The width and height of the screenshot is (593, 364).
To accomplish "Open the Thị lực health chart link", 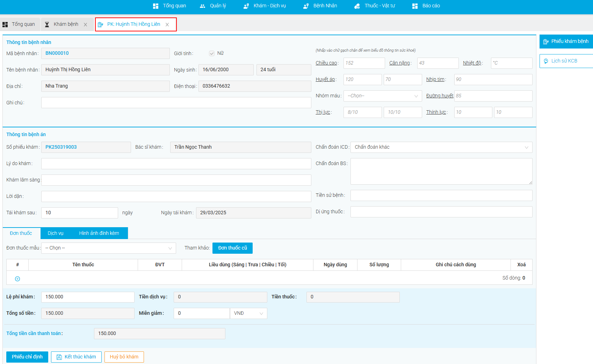I will coord(323,112).
